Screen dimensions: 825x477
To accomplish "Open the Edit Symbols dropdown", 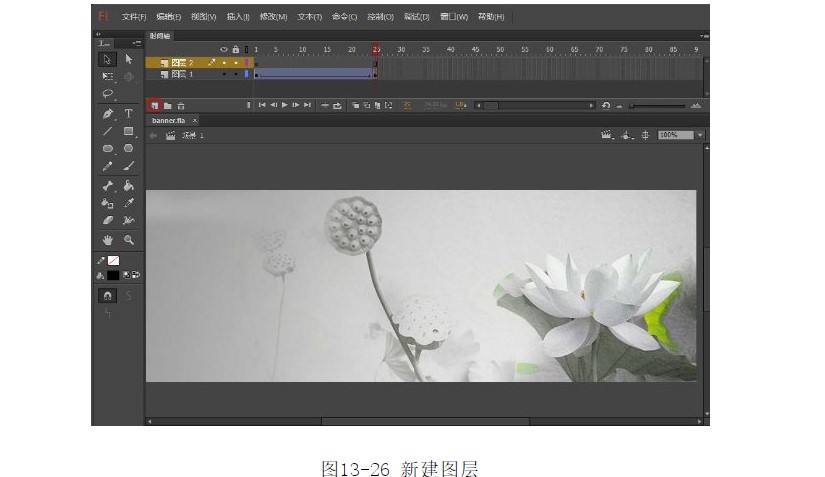I will pyautogui.click(x=628, y=135).
